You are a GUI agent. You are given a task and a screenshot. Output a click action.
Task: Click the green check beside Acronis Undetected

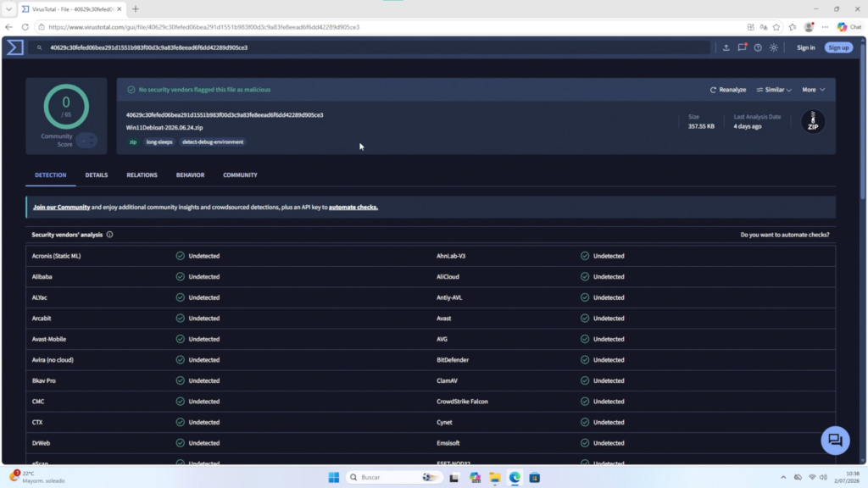pos(180,256)
